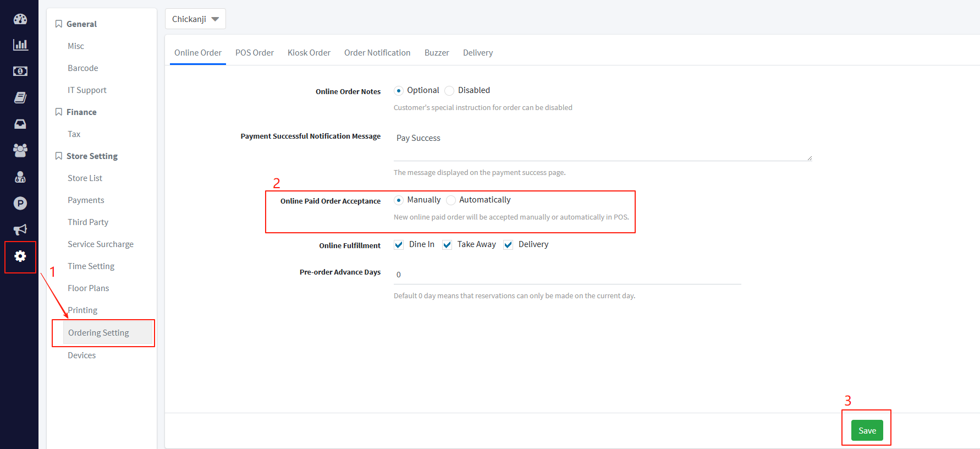Toggle the Dine In checkbox
The width and height of the screenshot is (980, 449).
click(399, 245)
